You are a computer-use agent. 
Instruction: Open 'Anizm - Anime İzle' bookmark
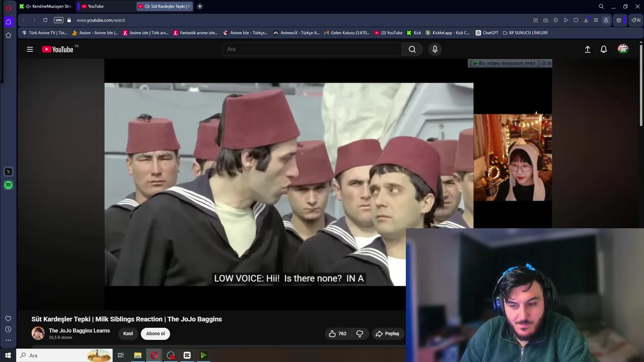pyautogui.click(x=95, y=33)
